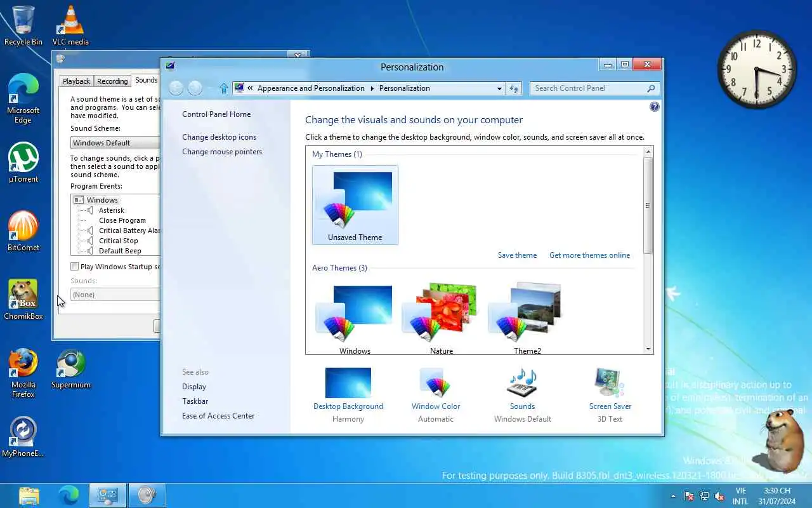Open the Supermium desktop icon
Screen dimensions: 812x508
[70, 368]
